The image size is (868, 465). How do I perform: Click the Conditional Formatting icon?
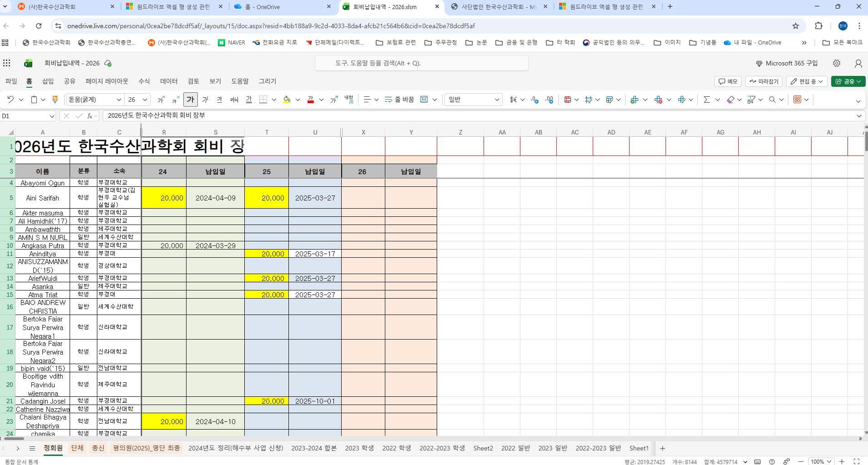coord(568,100)
